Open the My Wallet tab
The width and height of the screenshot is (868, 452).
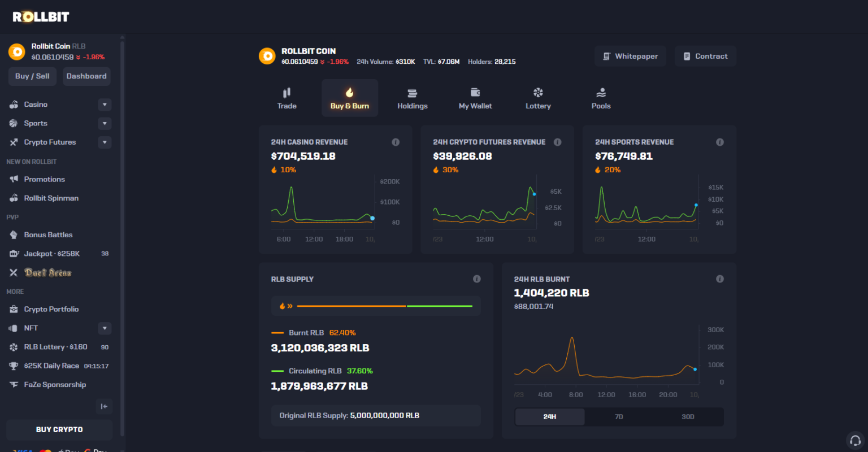(475, 97)
